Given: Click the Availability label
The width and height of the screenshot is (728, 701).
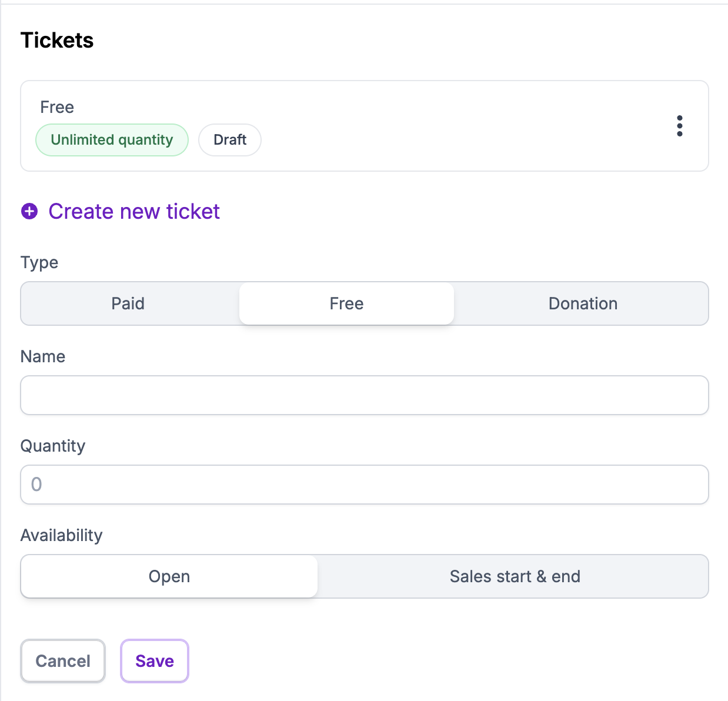Looking at the screenshot, I should pyautogui.click(x=62, y=535).
